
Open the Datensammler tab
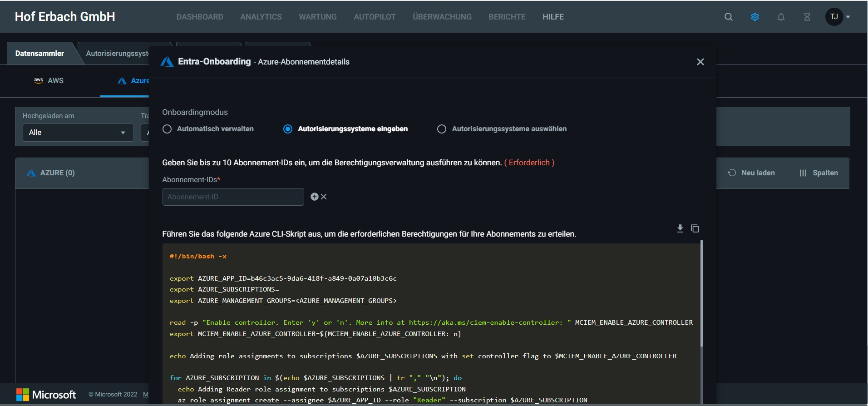pyautogui.click(x=39, y=53)
